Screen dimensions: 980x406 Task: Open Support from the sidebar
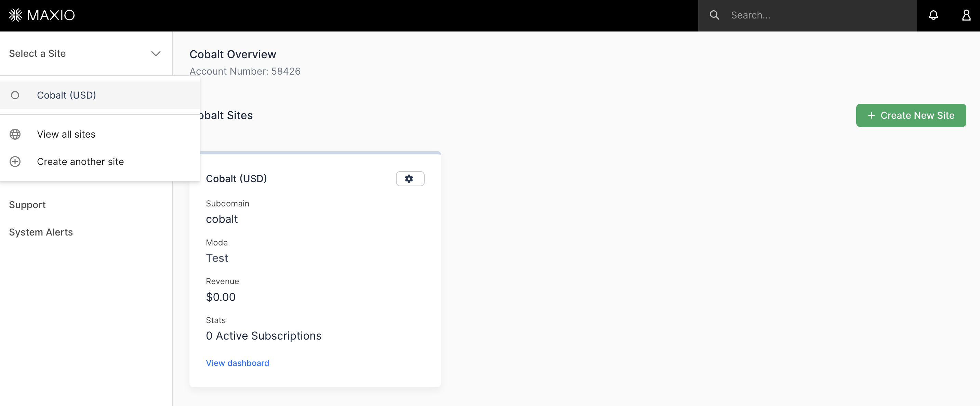pos(27,204)
